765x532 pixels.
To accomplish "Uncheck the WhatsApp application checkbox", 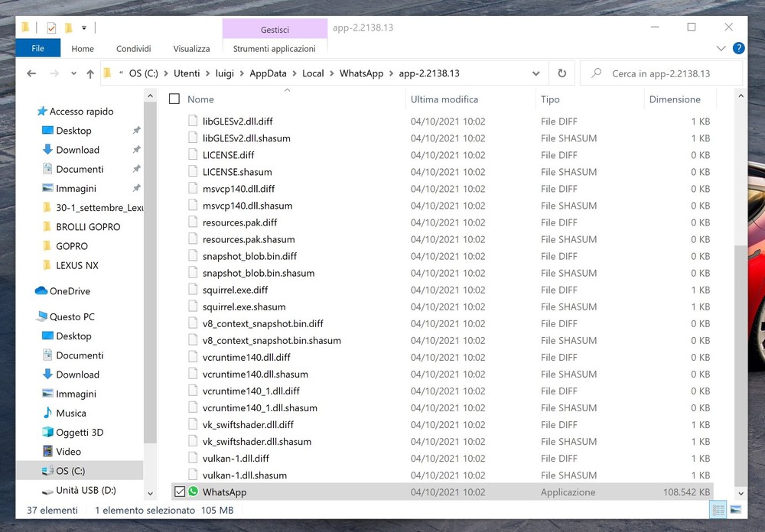I will pos(180,491).
